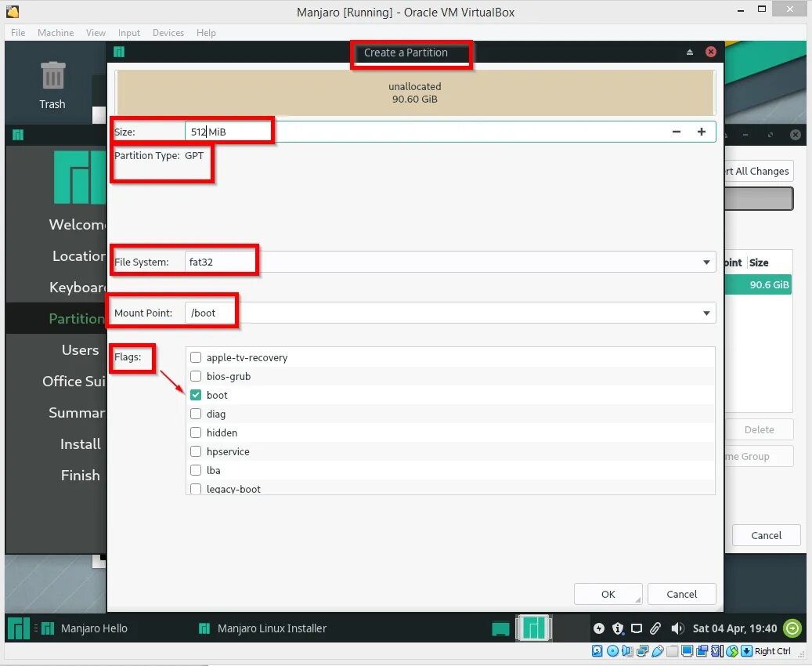Click the VirtualBox hard disk status icon
Image resolution: width=812 pixels, height=666 pixels.
pyautogui.click(x=597, y=651)
